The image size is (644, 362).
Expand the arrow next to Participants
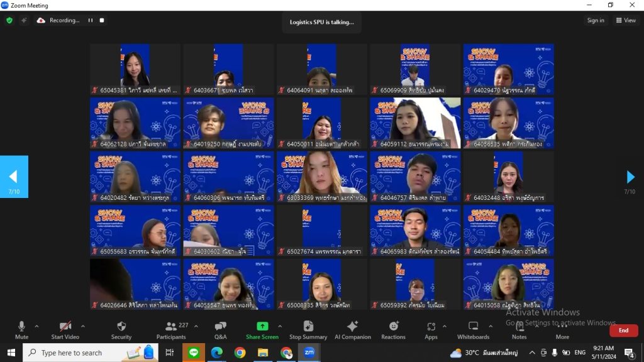[196, 326]
